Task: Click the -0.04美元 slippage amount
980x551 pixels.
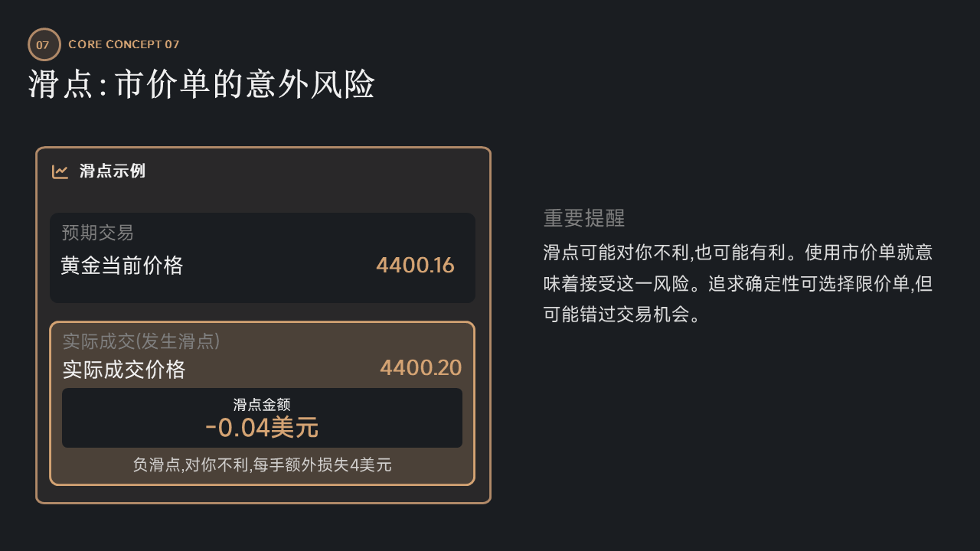Action: point(262,428)
